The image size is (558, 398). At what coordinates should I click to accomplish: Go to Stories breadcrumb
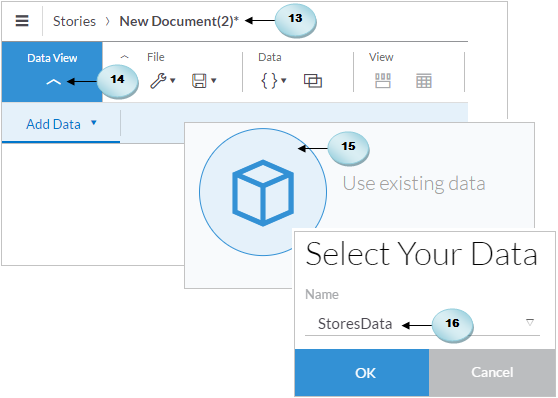coord(74,21)
